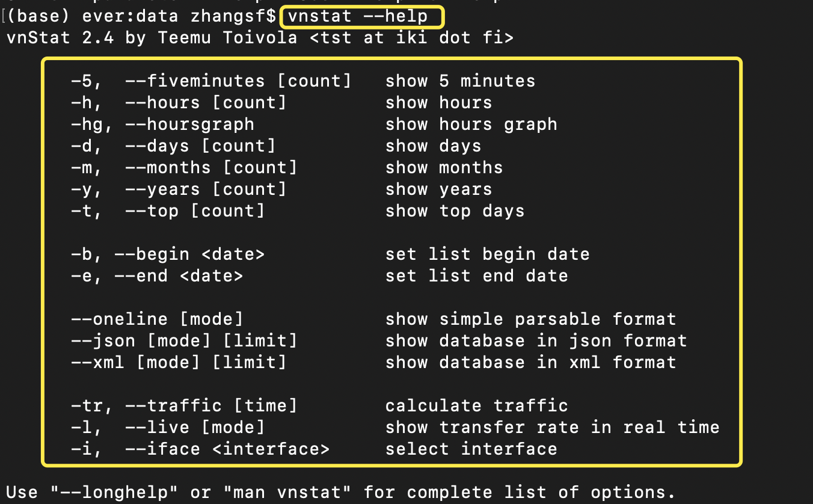Click the '"--longhelp"' text in the footer line
Viewport: 813px width, 504px height.
pyautogui.click(x=115, y=493)
